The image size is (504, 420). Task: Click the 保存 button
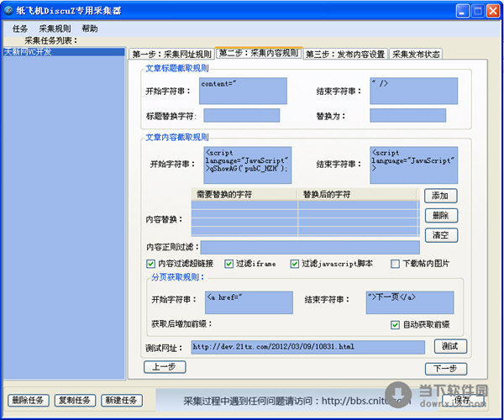click(463, 401)
